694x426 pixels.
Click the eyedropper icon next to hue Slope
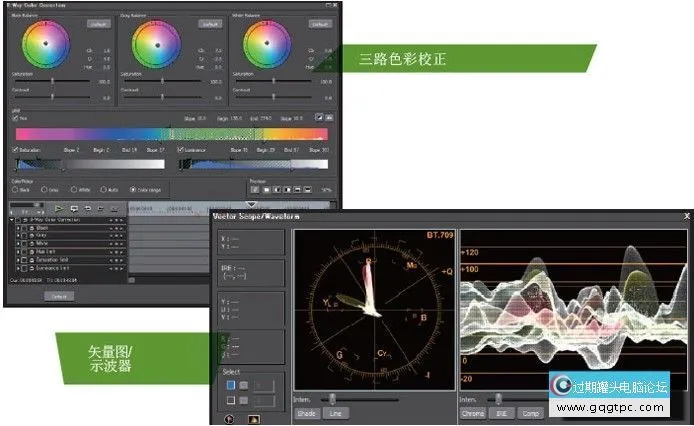tap(320, 117)
